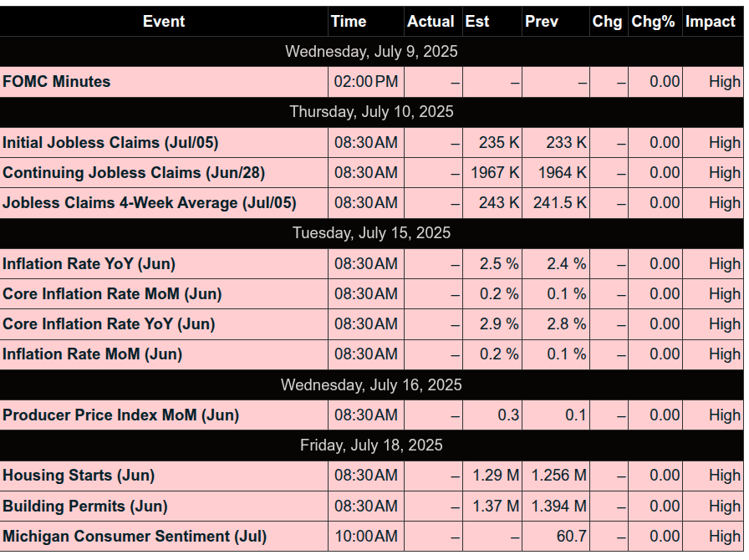Open Inflation Rate MoM (Jun) event

(x=92, y=354)
